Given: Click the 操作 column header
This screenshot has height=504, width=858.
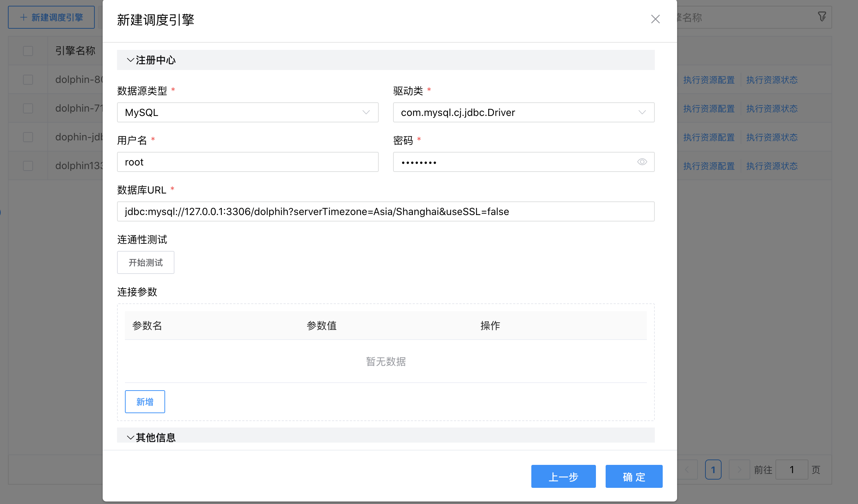Looking at the screenshot, I should click(x=490, y=326).
